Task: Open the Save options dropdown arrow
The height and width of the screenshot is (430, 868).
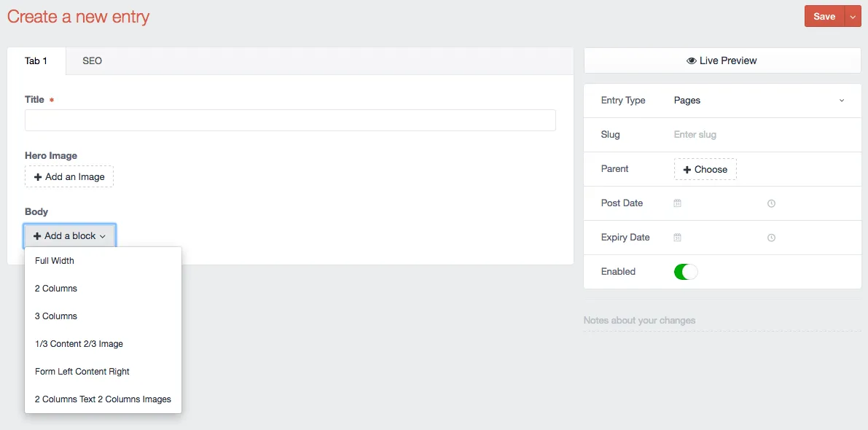Action: (x=853, y=17)
